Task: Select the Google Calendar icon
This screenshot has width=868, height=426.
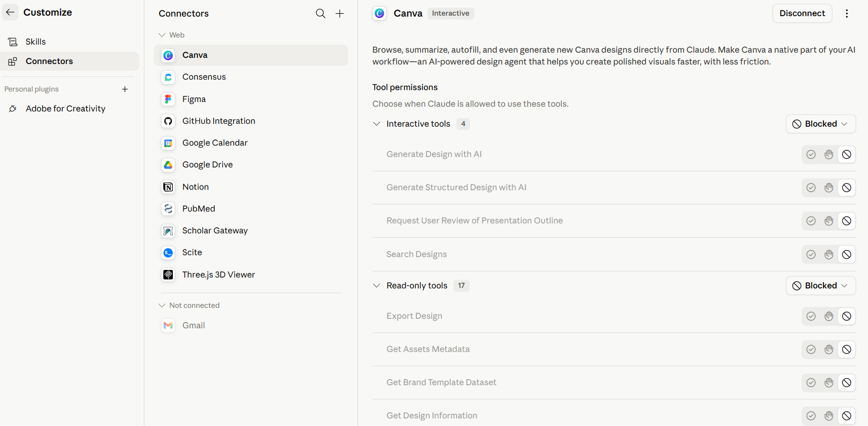Action: tap(168, 143)
